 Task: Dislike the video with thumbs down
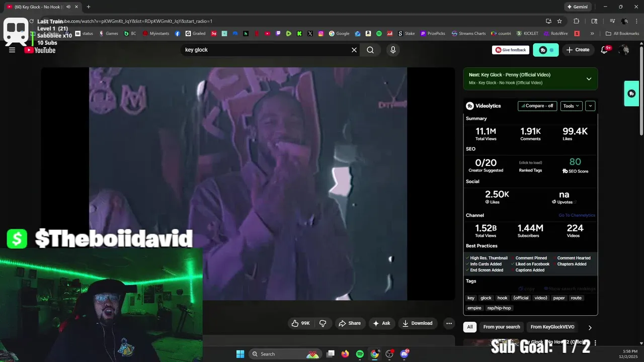(323, 323)
